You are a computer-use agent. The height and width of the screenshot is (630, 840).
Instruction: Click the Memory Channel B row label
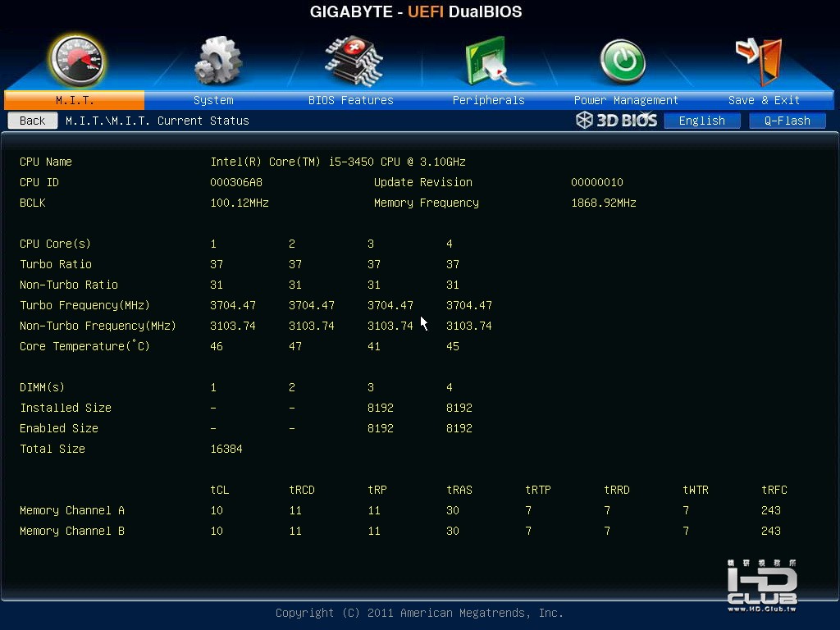72,531
